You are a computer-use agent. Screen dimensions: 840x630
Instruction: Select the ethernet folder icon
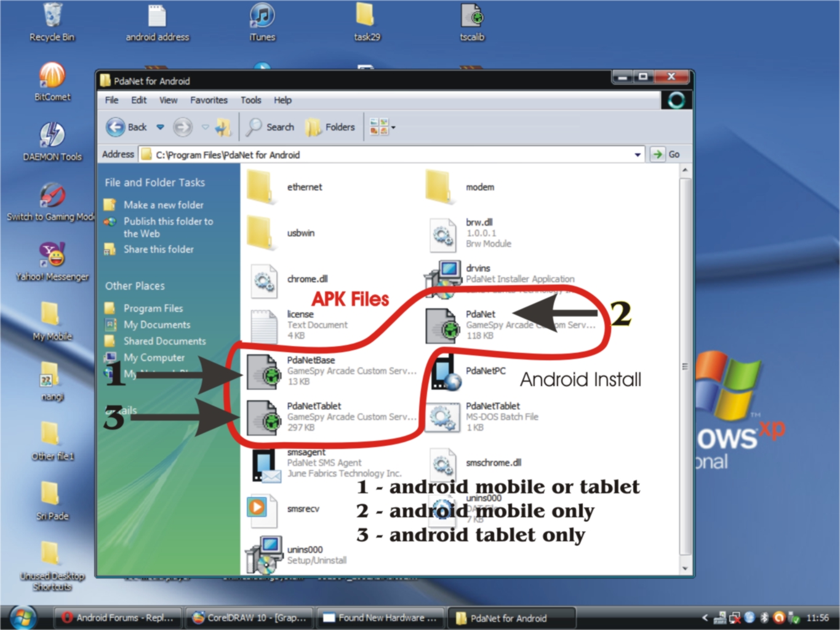pyautogui.click(x=261, y=187)
